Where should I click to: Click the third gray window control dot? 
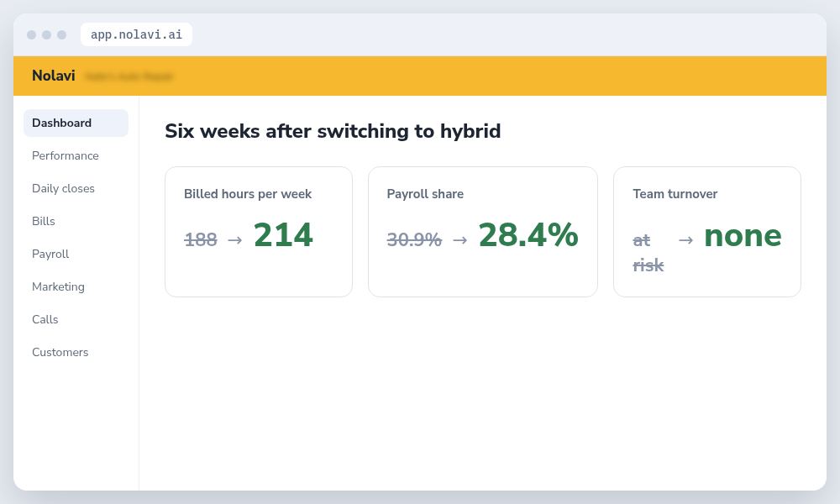point(61,34)
